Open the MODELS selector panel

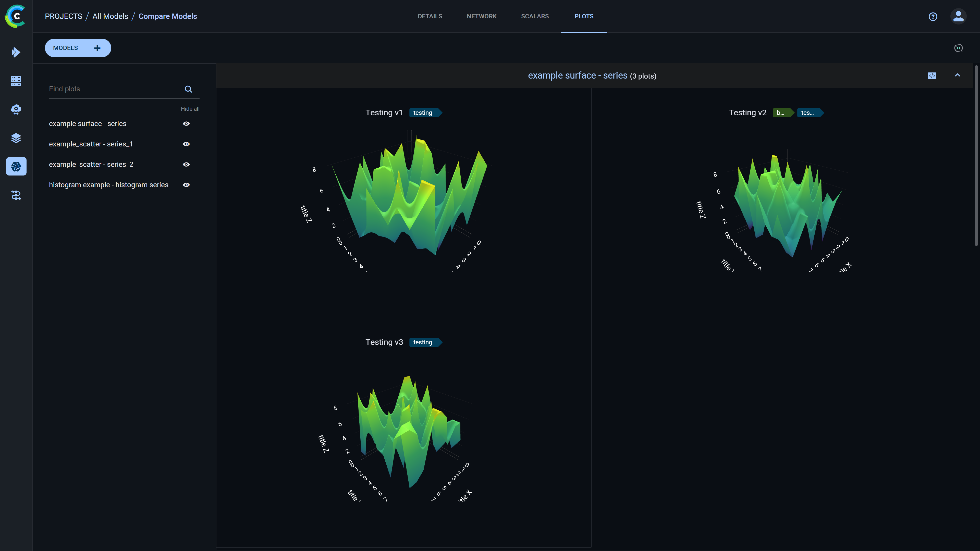coord(65,48)
